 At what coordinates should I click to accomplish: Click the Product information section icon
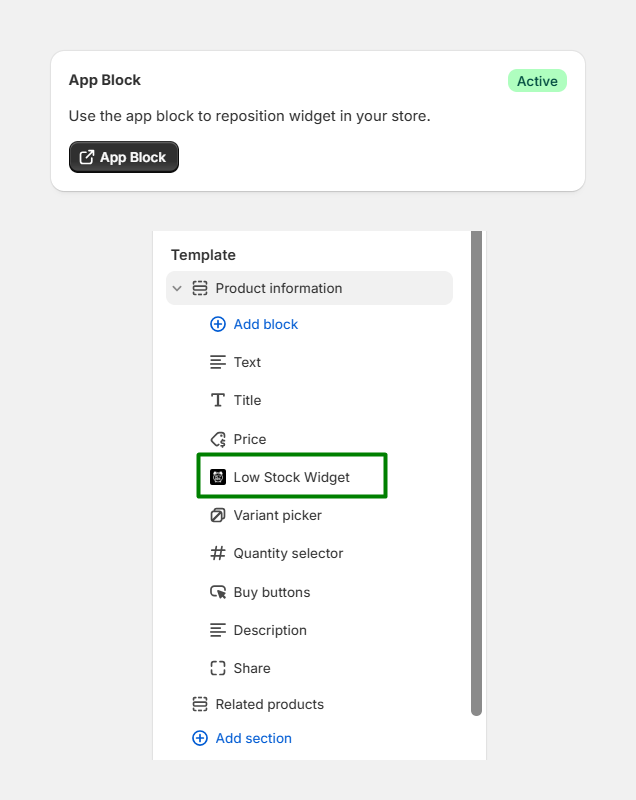point(199,288)
